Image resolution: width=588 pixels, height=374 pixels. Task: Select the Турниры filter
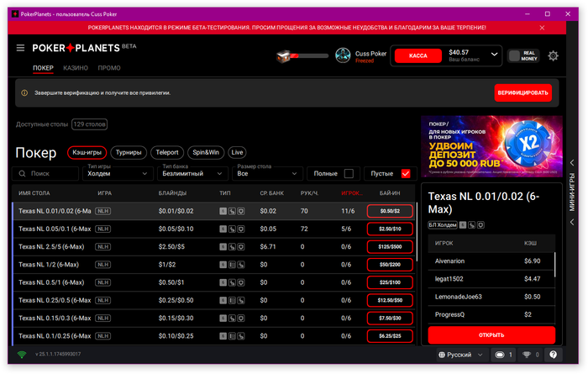point(129,152)
